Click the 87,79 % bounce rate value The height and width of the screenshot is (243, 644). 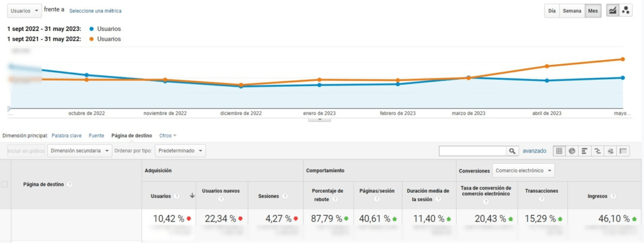(x=326, y=219)
